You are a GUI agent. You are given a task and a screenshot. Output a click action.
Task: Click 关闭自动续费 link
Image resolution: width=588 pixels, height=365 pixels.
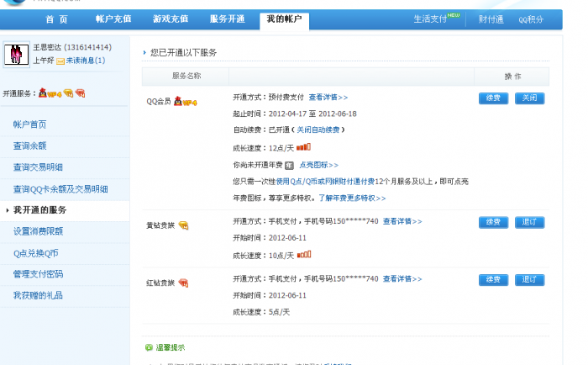coord(318,130)
